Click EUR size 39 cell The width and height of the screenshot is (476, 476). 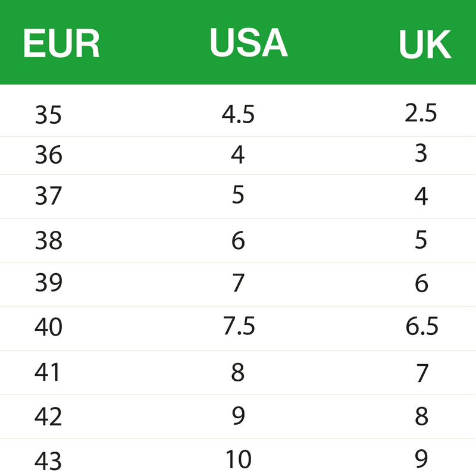(x=48, y=284)
